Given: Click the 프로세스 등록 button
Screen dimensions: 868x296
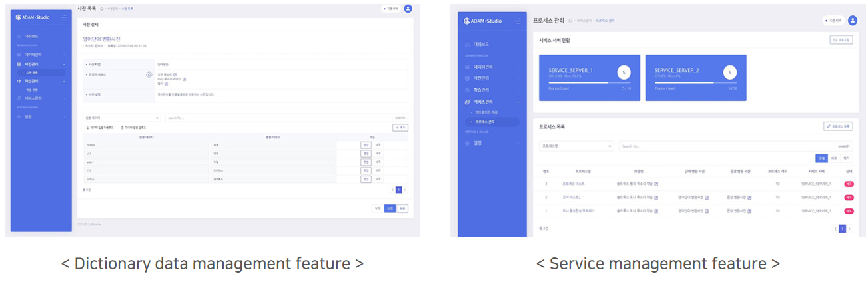Looking at the screenshot, I should (x=837, y=126).
